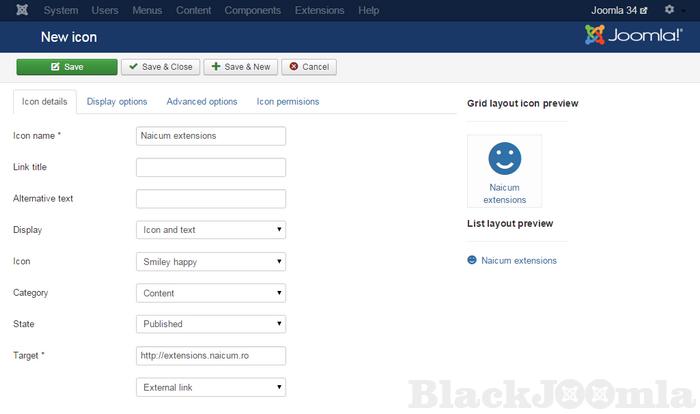
Task: Expand the Display dropdown
Action: [211, 230]
